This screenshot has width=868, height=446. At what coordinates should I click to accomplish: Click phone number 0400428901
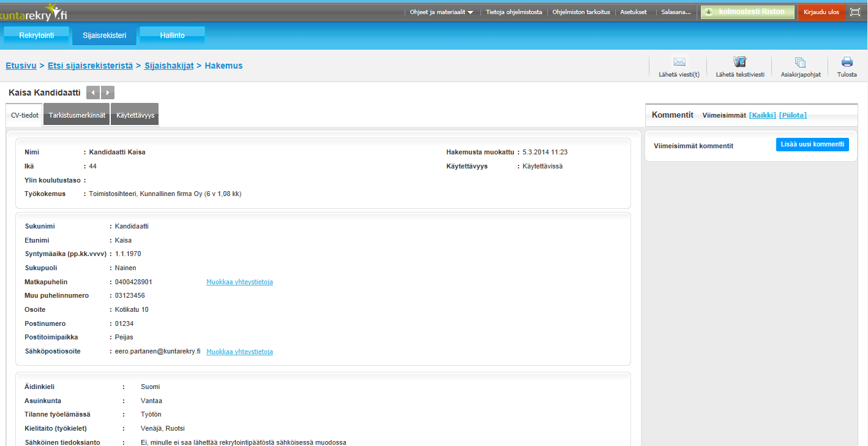pos(133,282)
